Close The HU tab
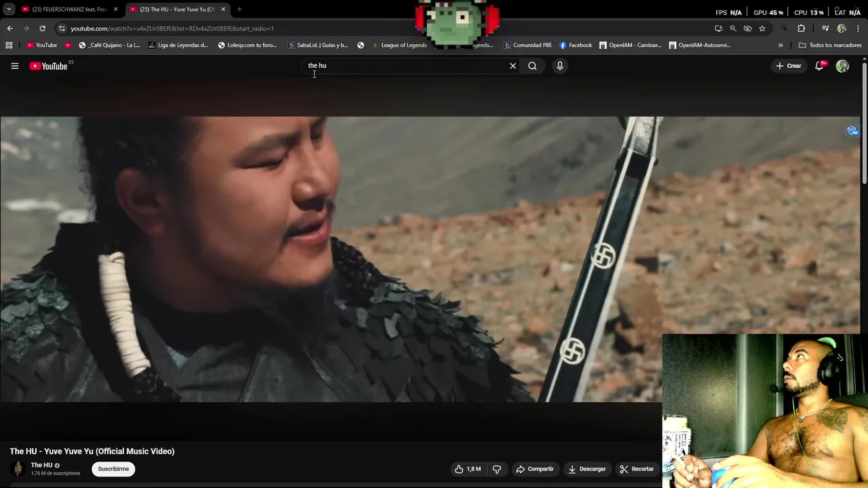868x488 pixels. [223, 9]
